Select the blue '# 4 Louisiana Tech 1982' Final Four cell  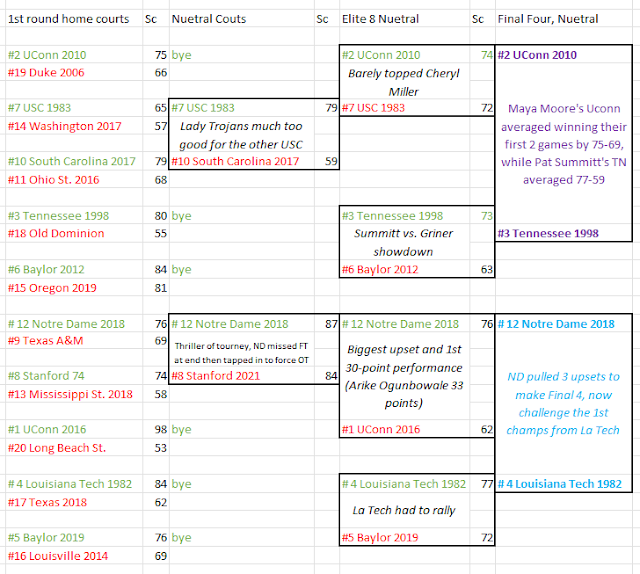point(563,484)
